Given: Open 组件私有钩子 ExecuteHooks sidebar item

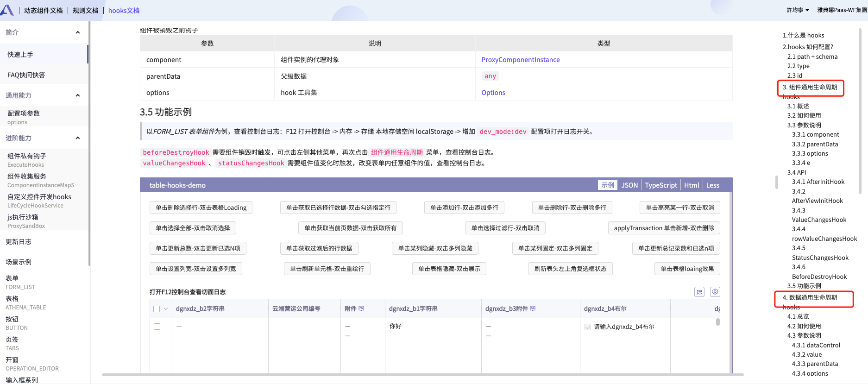Looking at the screenshot, I should 44,160.
